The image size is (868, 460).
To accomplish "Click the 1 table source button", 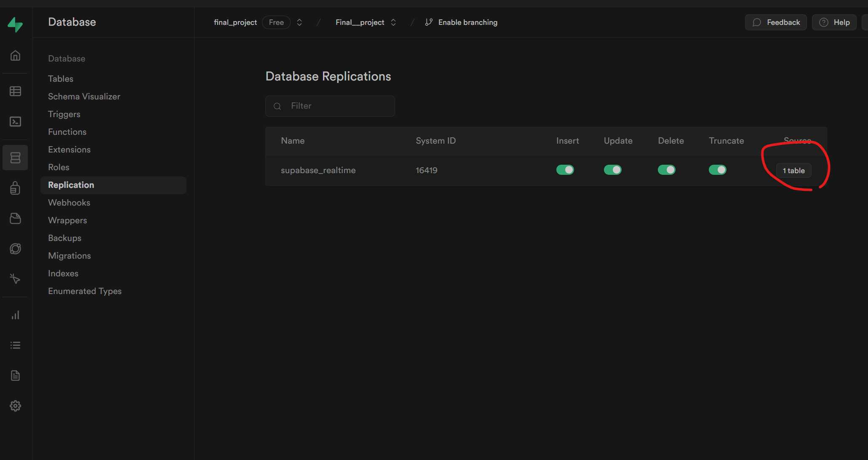I will [793, 171].
